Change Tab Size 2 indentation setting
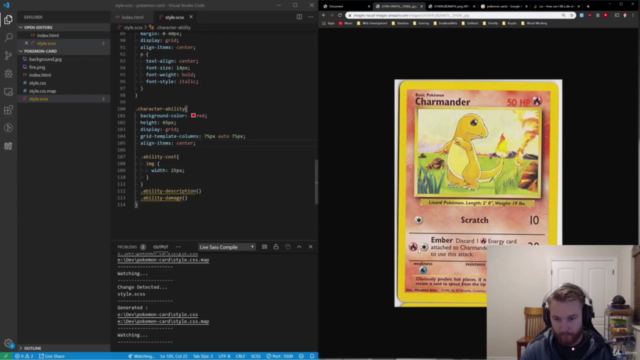The image size is (640, 360). pos(203,356)
